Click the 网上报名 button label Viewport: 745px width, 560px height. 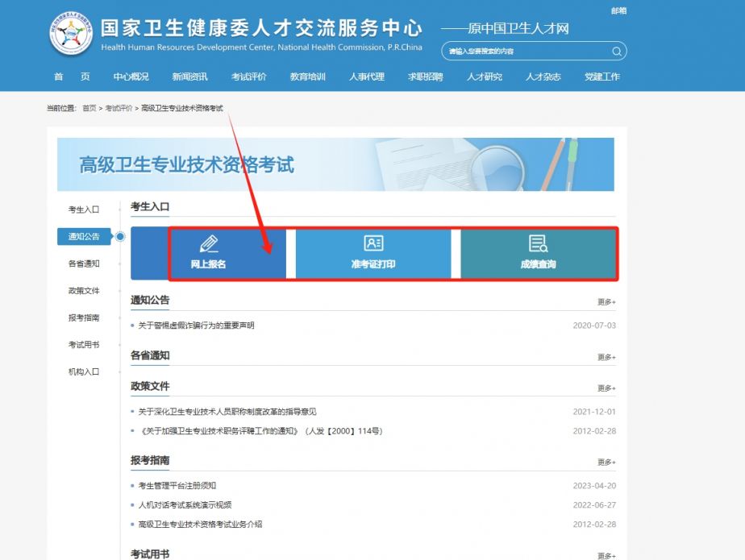point(208,264)
